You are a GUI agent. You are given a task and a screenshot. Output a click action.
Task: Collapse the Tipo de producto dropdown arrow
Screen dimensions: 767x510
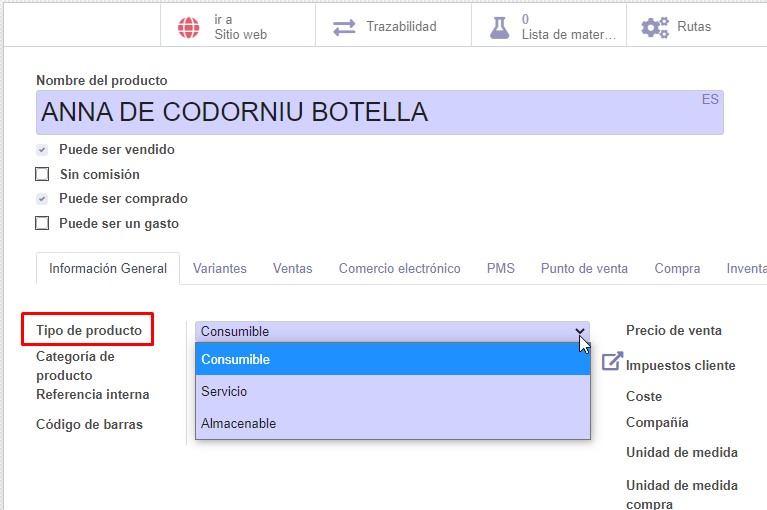tap(580, 332)
